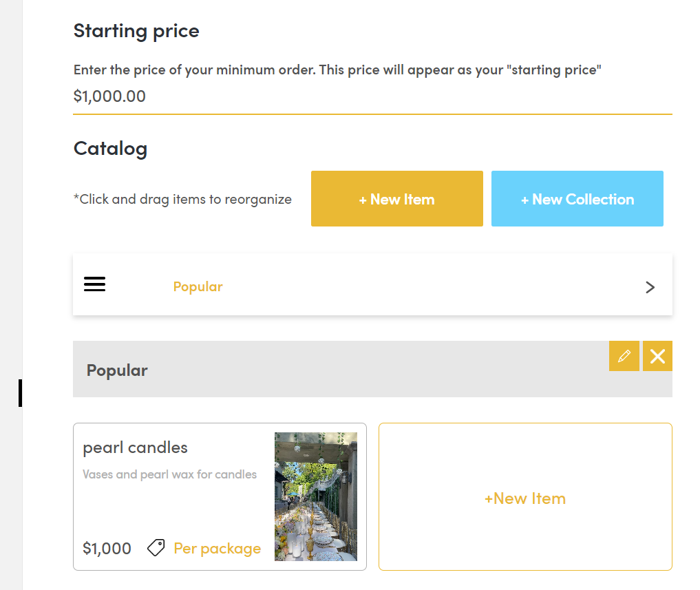Select the yellow Popular collection label
The width and height of the screenshot is (700, 590).
pos(198,286)
